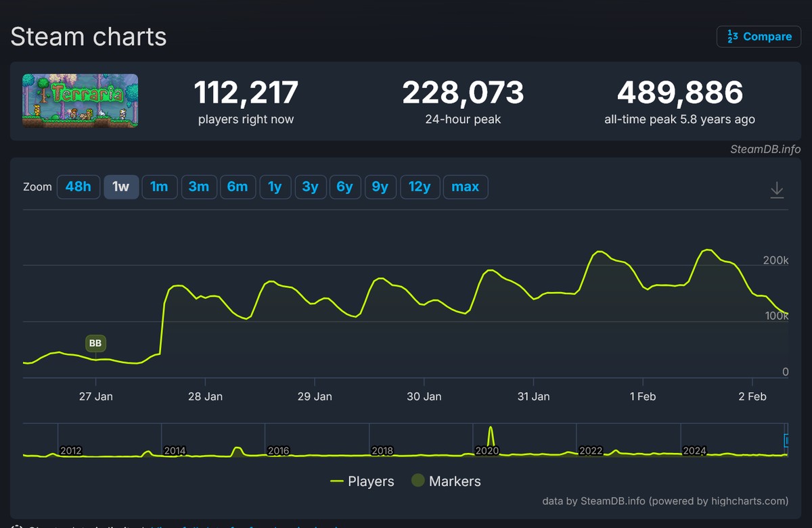
Task: Click the 2020 spike in navigator
Action: click(x=491, y=438)
